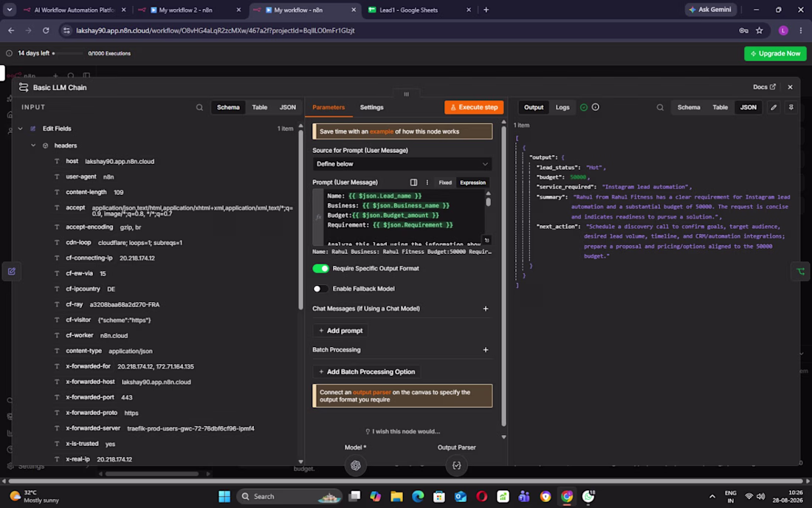Edit output with the pencil icon
This screenshot has width=812, height=508.
tap(774, 107)
